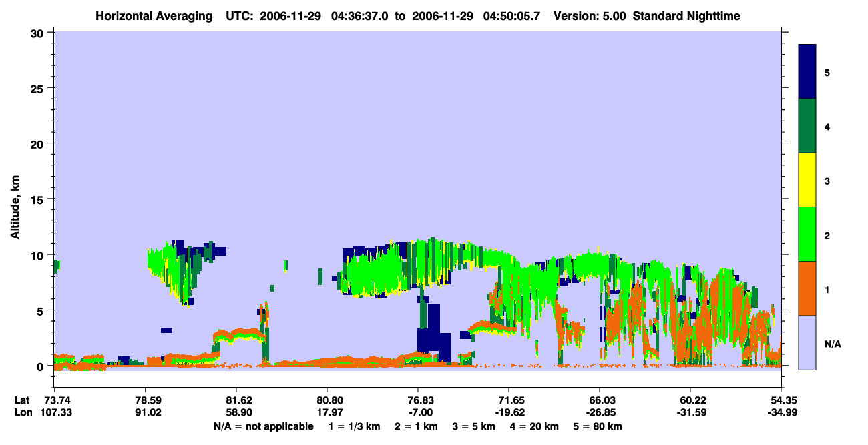Click the y-axis tick label 30
Image resolution: width=868 pixels, height=445 pixels.
(x=39, y=33)
